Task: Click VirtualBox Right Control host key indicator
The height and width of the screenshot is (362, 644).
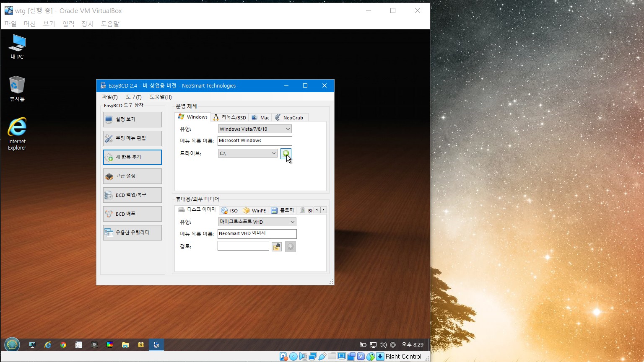Action: (x=403, y=357)
